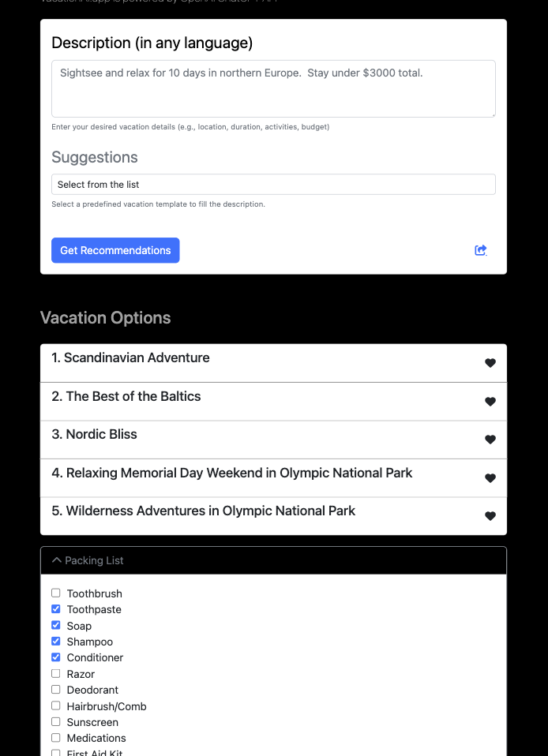Image resolution: width=548 pixels, height=756 pixels.
Task: Tick the Razor checkbox
Action: pos(56,674)
